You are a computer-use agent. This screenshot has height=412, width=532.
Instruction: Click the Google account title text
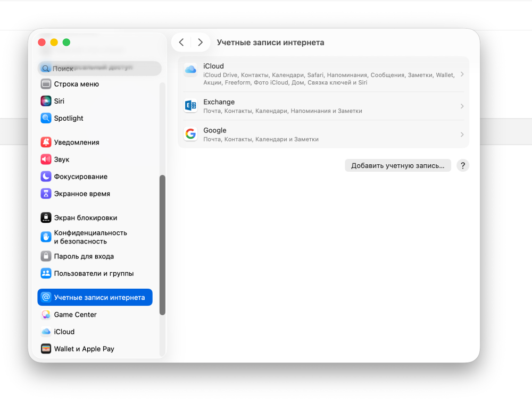215,130
